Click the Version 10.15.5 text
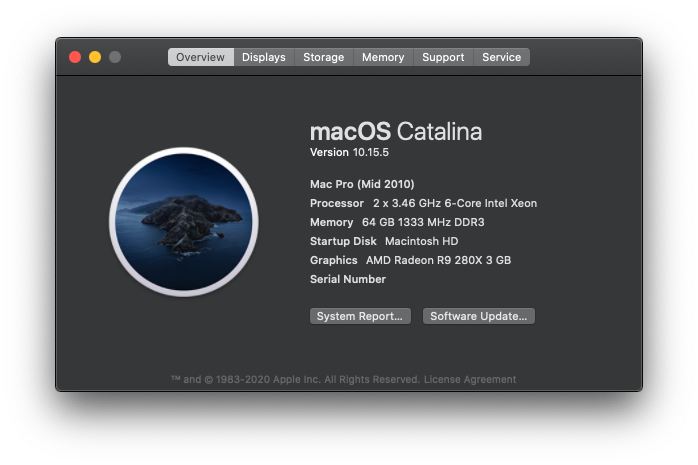Viewport: 698px width, 465px height. click(x=349, y=153)
